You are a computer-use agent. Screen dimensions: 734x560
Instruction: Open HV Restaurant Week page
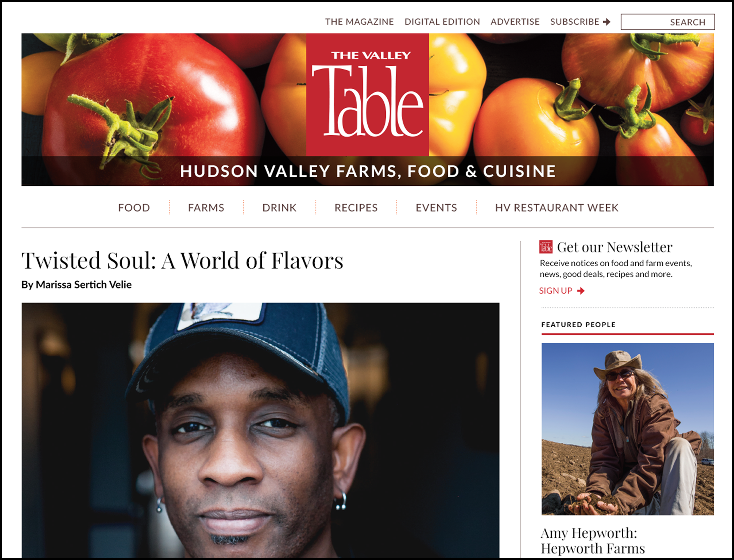tap(557, 208)
